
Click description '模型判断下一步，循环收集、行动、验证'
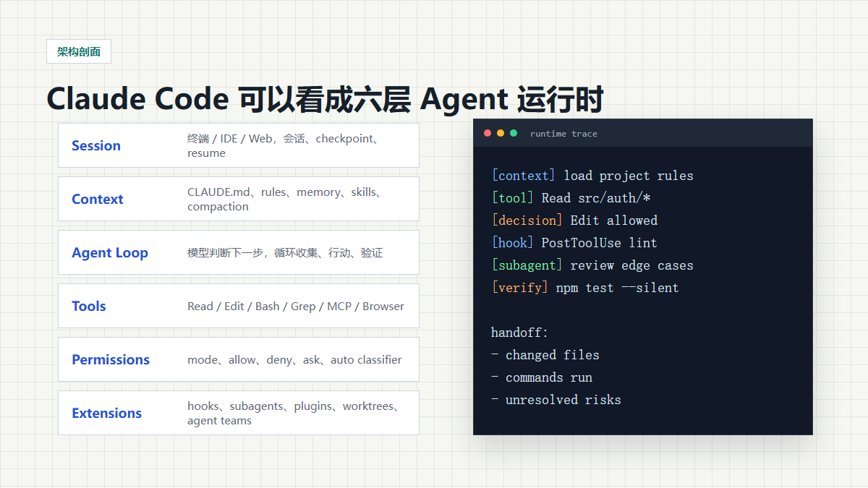coord(285,252)
